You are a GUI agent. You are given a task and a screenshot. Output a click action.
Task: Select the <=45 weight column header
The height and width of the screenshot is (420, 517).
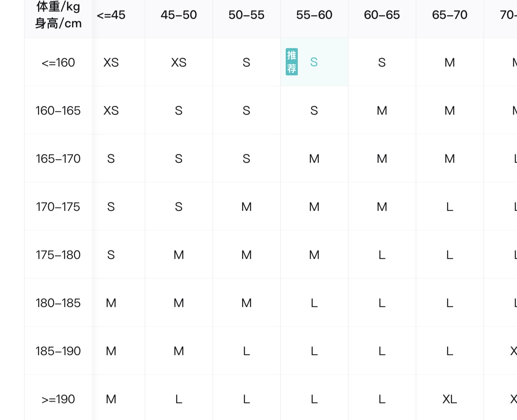[111, 15]
